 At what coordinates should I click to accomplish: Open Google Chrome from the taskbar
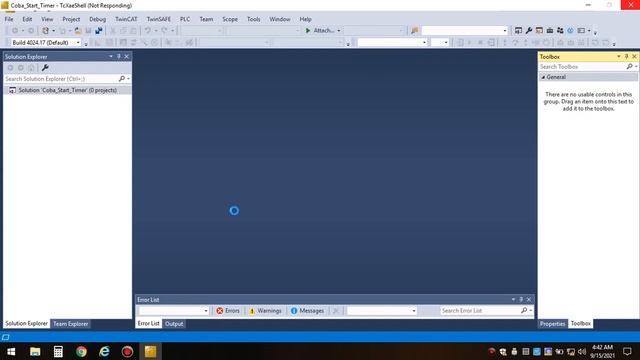[81, 351]
